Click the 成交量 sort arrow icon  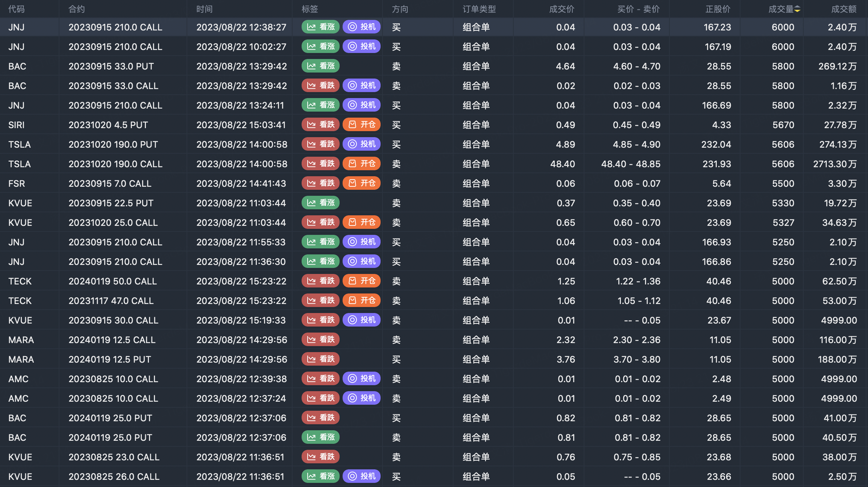797,9
